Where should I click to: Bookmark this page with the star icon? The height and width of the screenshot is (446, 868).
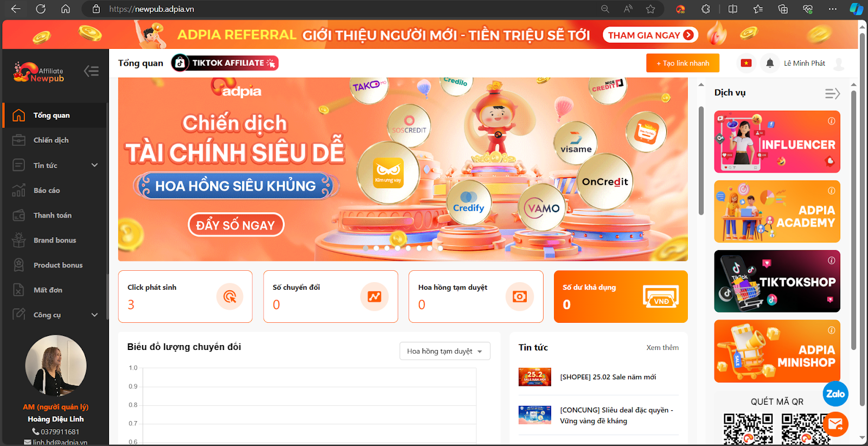click(650, 9)
